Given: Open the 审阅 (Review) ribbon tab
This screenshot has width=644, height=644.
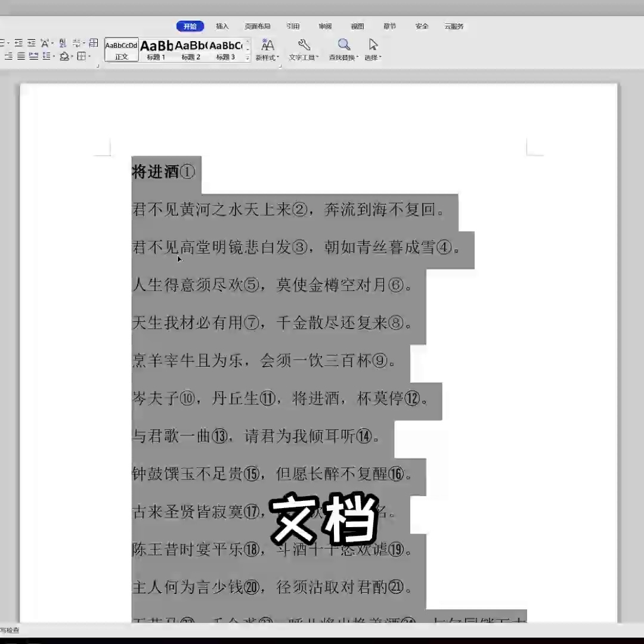Looking at the screenshot, I should coord(325,26).
